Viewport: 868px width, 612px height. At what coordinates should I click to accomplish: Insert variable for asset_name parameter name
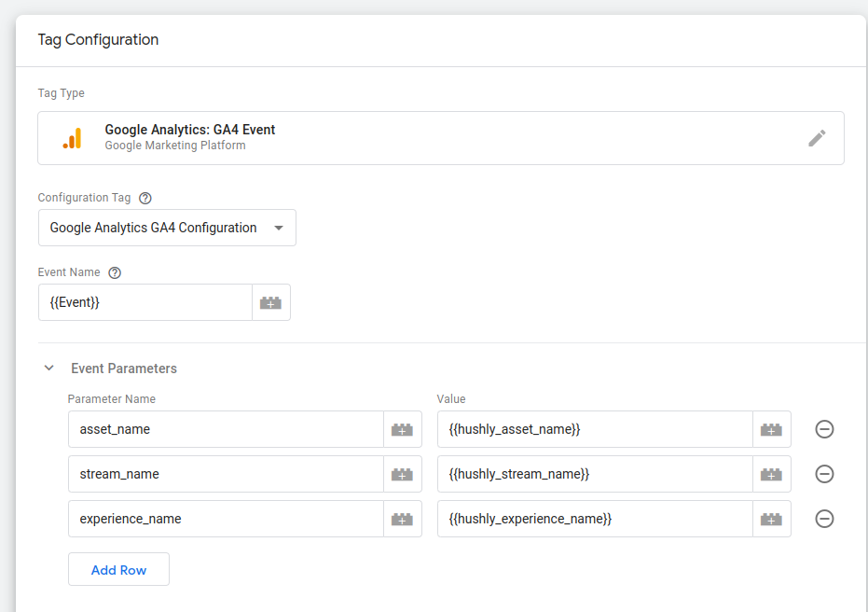tap(403, 429)
